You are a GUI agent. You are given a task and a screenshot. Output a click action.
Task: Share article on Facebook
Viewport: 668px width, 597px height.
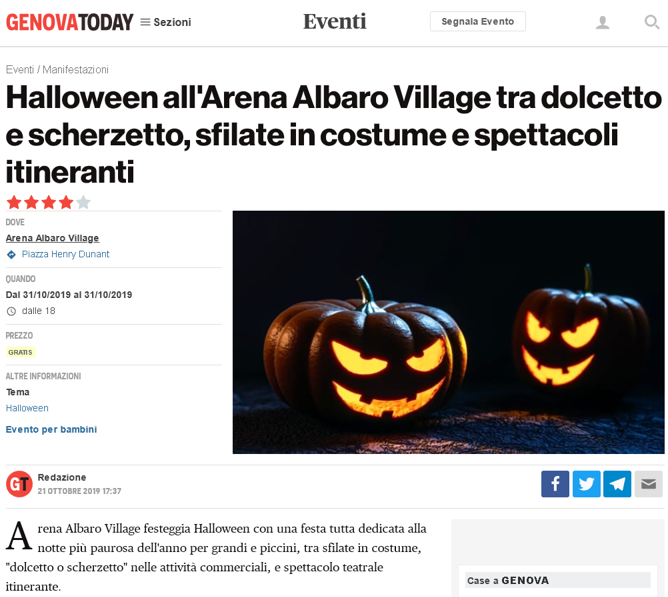point(555,484)
